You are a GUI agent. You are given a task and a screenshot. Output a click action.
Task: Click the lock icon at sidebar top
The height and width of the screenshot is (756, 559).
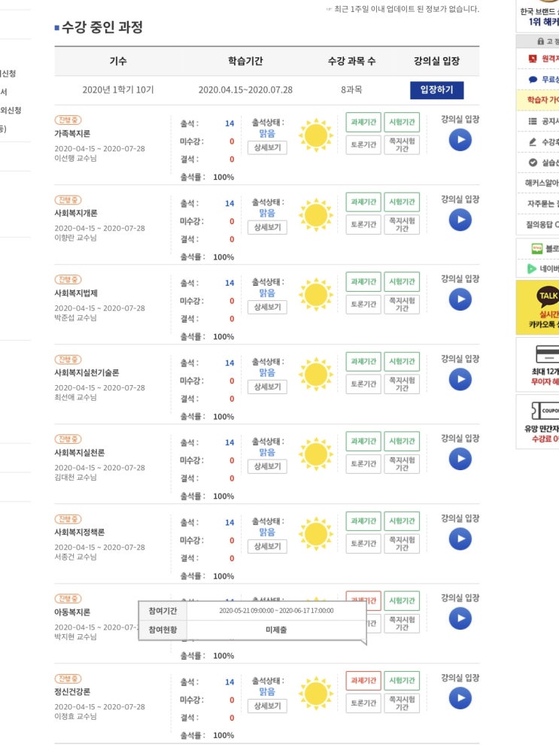(541, 41)
